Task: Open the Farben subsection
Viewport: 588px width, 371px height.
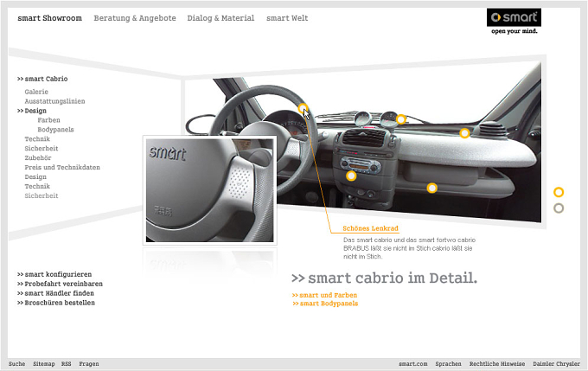Action: coord(48,120)
